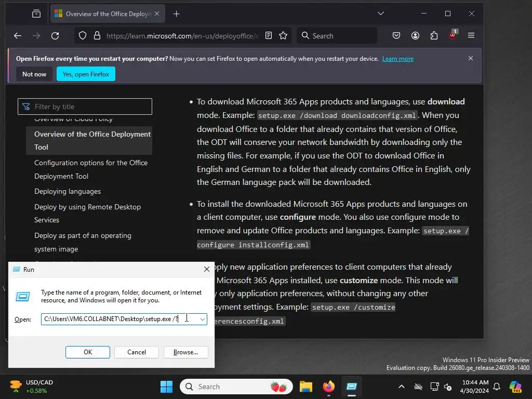Image resolution: width=532 pixels, height=399 pixels.
Task: Open the notifications bell icon
Action: [497, 387]
